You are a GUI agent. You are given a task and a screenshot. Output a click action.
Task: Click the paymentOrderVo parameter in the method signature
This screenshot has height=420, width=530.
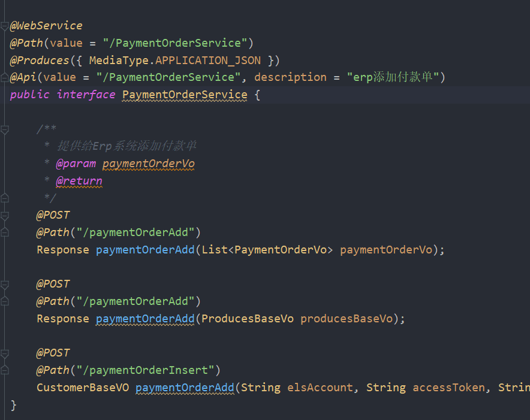pos(386,250)
